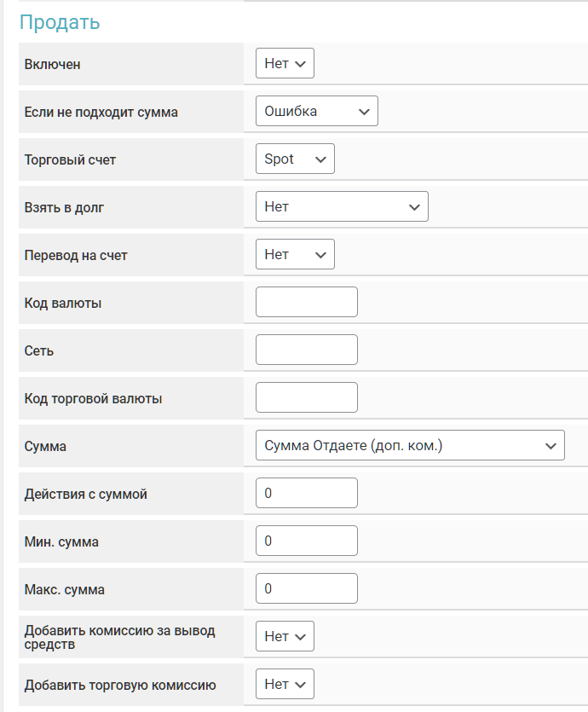Image resolution: width=588 pixels, height=712 pixels.
Task: Click the "Торговый счет" row label
Action: point(70,159)
